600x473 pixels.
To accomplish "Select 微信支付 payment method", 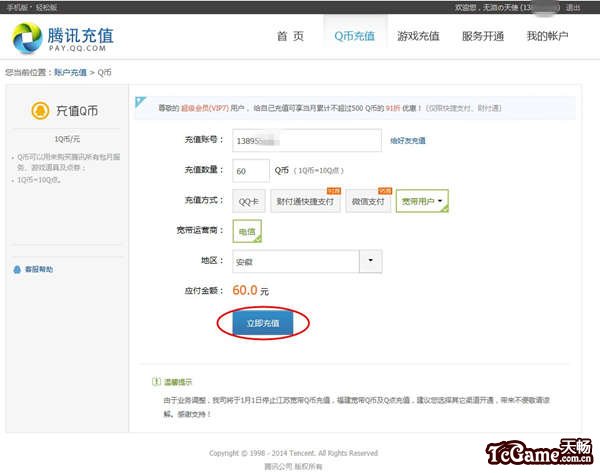I will coord(368,201).
